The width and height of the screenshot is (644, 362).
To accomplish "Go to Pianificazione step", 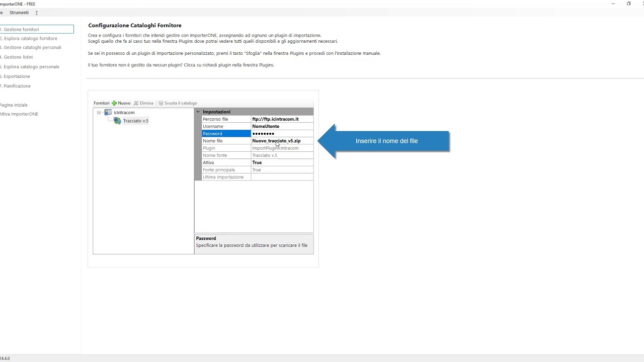I will (x=16, y=86).
